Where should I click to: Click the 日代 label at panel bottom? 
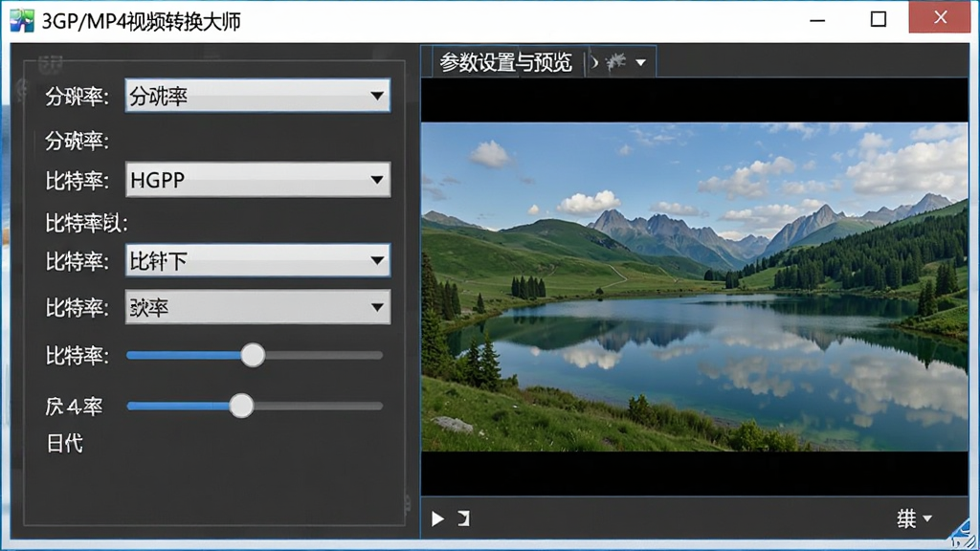(64, 444)
